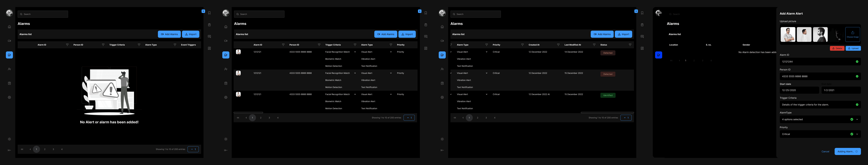Click the Event Triggers column header

click(x=188, y=45)
